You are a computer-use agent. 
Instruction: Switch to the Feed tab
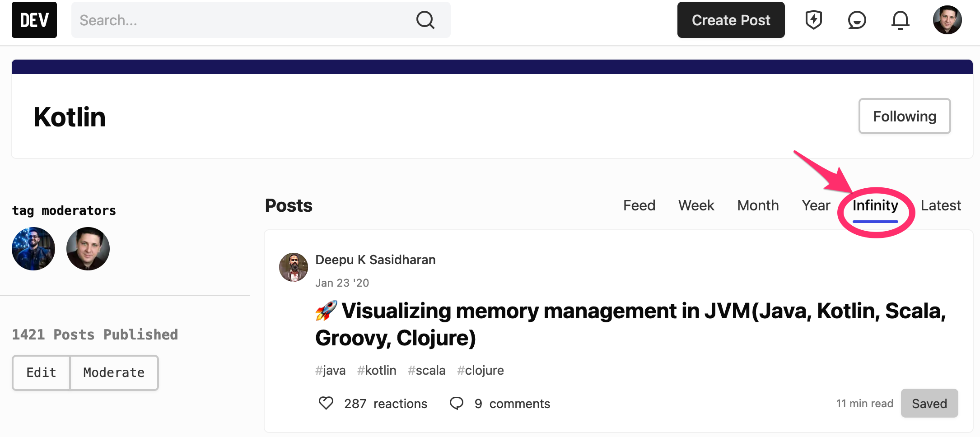(x=639, y=205)
